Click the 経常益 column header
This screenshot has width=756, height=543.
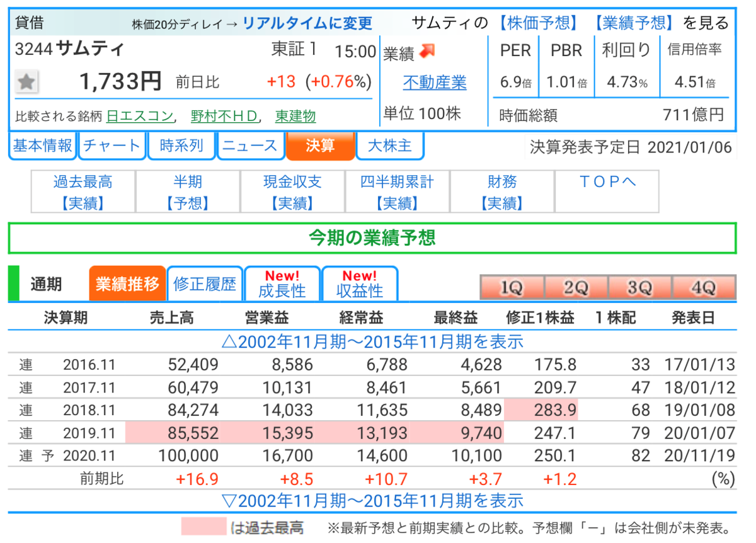361,317
